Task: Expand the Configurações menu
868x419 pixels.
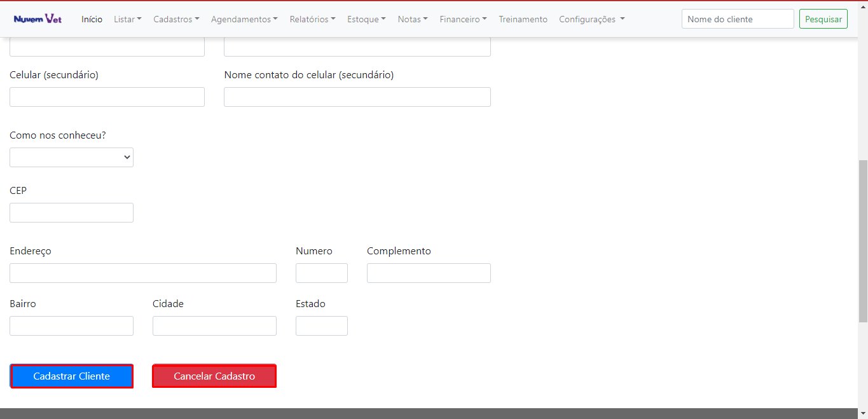Action: point(591,19)
